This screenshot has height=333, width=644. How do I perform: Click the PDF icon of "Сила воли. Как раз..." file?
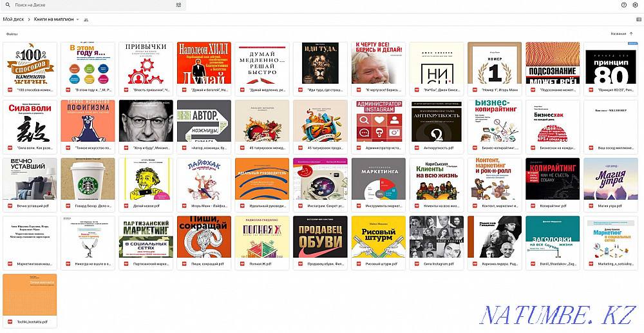tap(10, 147)
